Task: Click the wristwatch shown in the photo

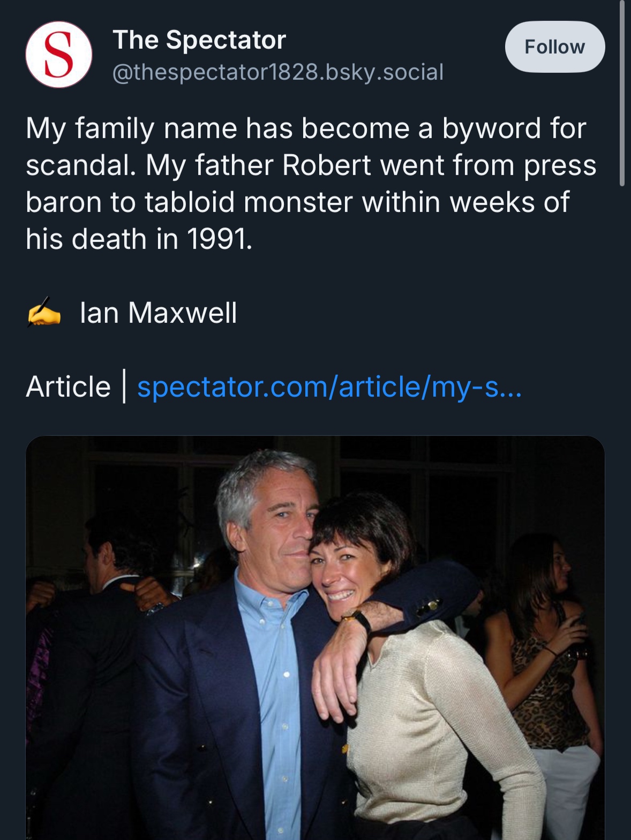Action: [x=358, y=619]
